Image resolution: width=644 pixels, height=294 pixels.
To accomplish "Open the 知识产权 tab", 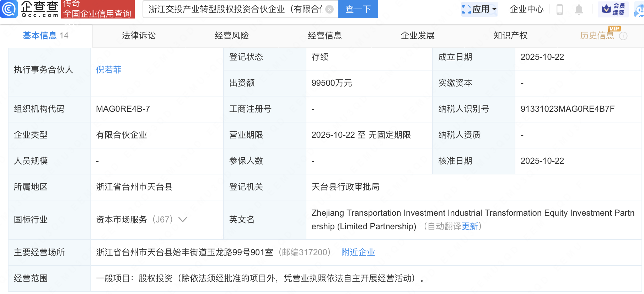I will [x=510, y=36].
